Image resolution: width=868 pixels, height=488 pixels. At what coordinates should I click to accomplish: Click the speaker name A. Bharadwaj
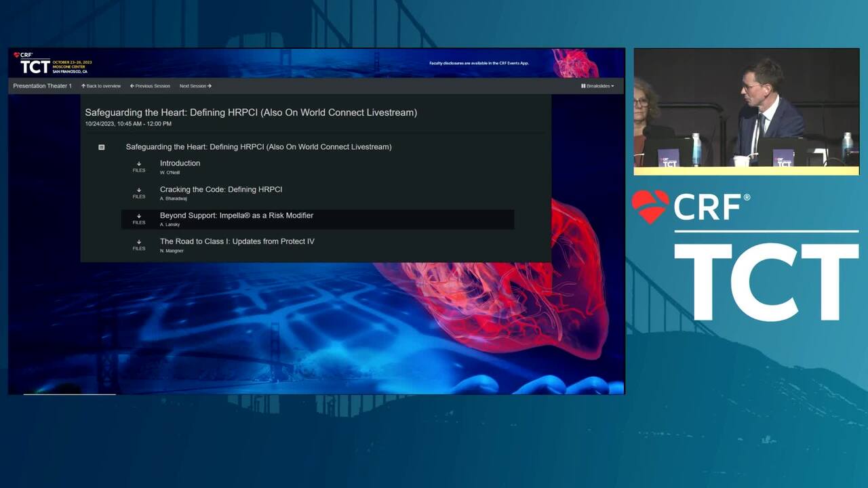point(173,199)
